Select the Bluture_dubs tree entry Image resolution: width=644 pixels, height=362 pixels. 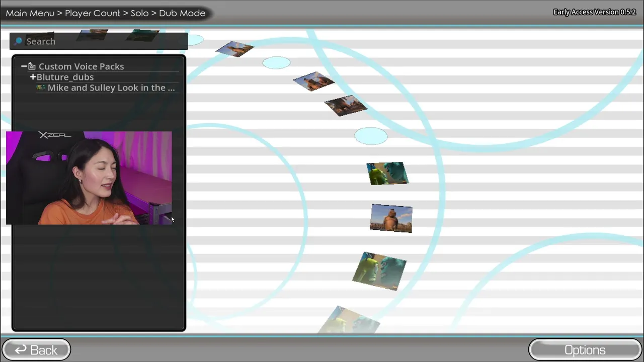tap(65, 77)
